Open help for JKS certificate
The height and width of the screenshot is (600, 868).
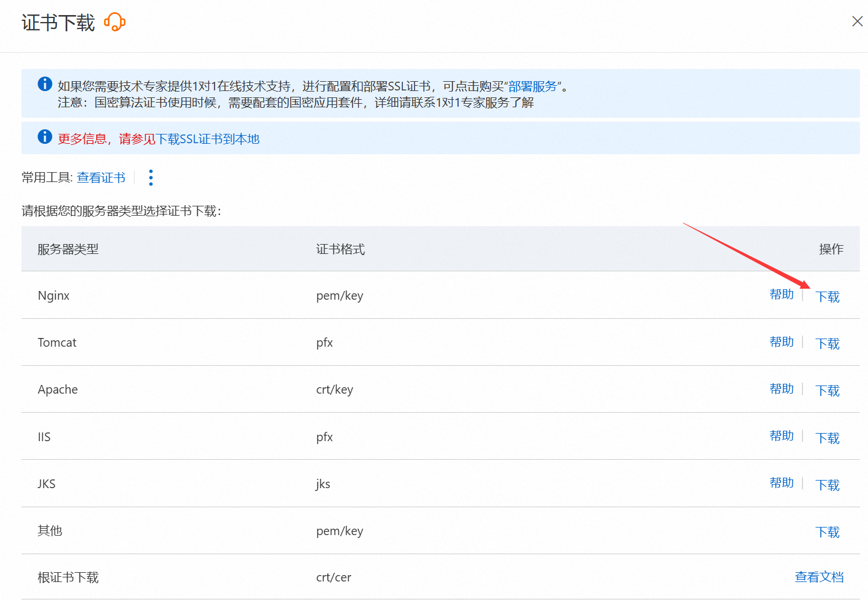click(781, 483)
